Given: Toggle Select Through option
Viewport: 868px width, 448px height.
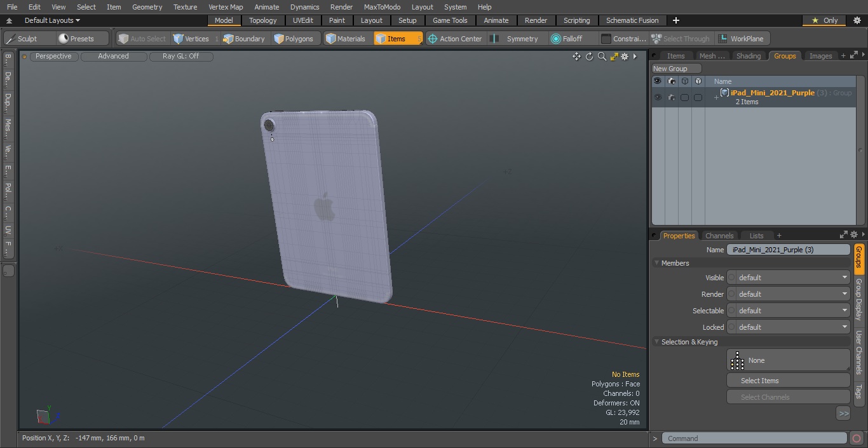Looking at the screenshot, I should pyautogui.click(x=681, y=39).
